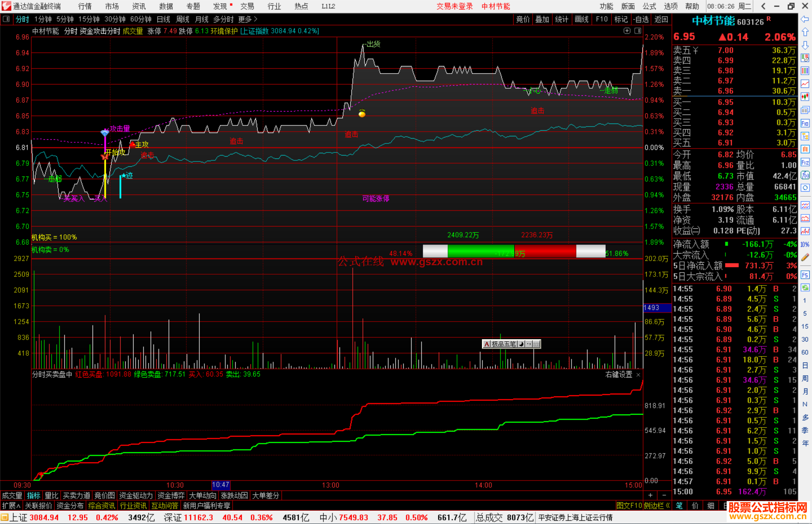Image resolution: width=812 pixels, height=524 pixels.
Task: Click the 画线 drawing button
Action: 582,19
